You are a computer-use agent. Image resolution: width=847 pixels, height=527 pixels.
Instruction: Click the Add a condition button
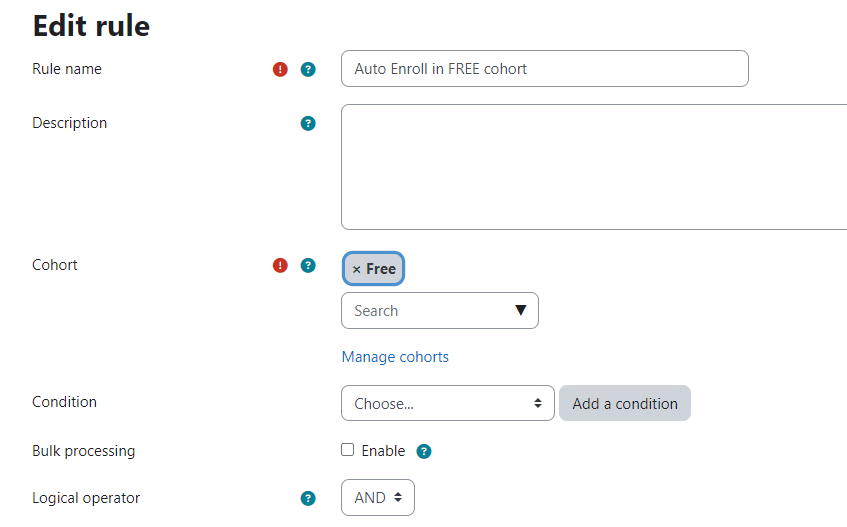(x=625, y=403)
